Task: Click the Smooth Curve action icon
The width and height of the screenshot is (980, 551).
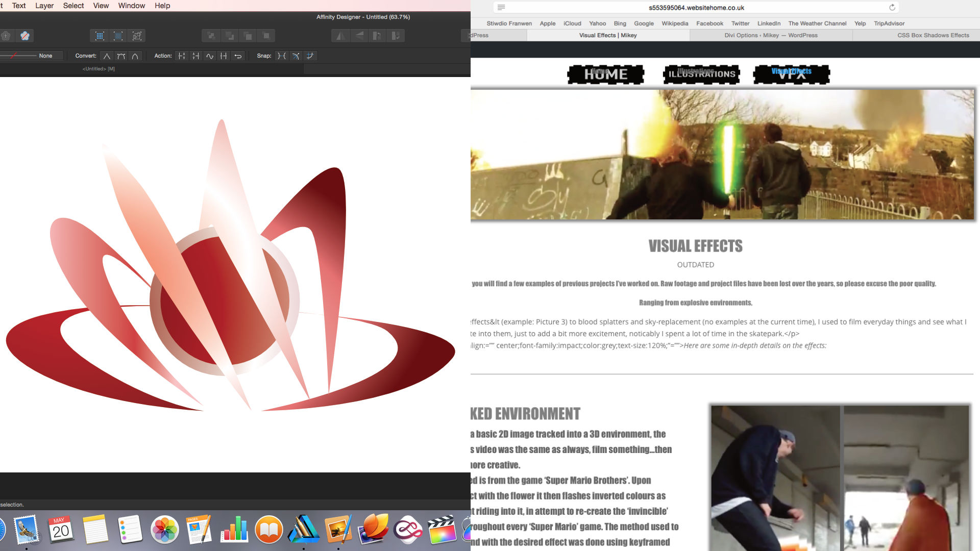Action: pyautogui.click(x=210, y=56)
